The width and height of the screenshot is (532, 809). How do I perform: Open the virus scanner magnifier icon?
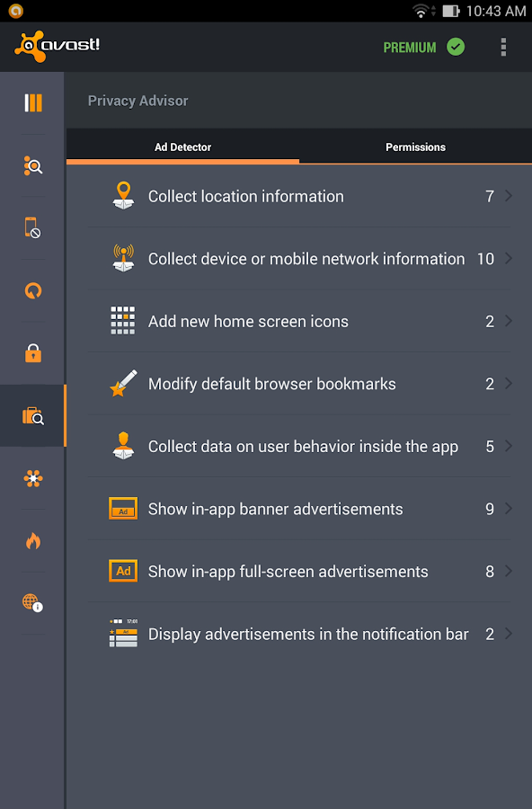point(33,165)
